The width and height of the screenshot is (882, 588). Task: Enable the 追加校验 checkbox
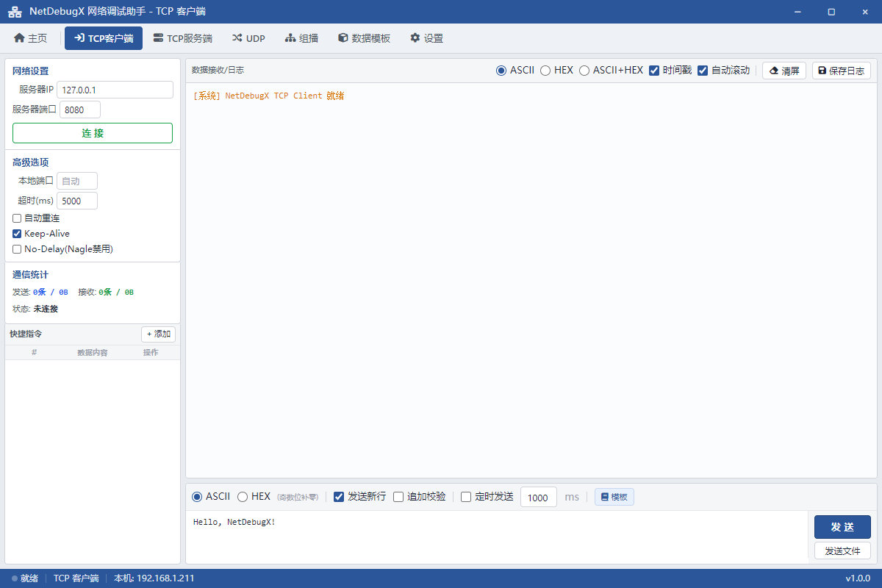tap(398, 497)
